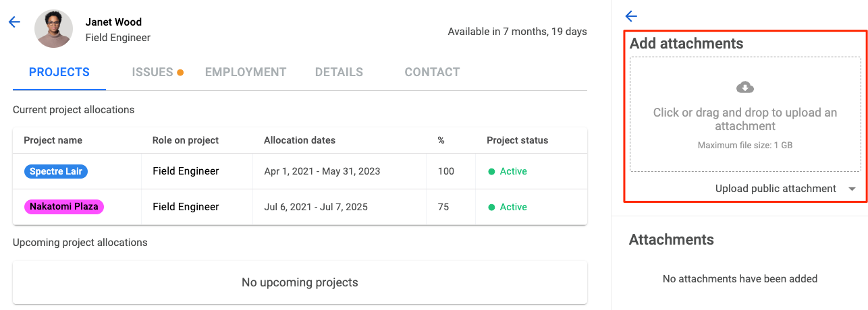The image size is (868, 310).
Task: Expand the Upload public attachment dropdown arrow
Action: [x=852, y=189]
